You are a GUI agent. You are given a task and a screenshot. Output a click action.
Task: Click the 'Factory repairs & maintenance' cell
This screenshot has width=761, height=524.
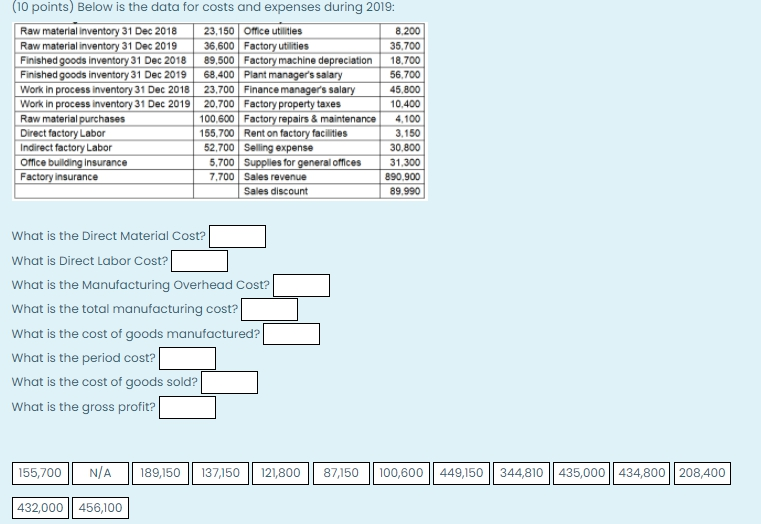coord(309,118)
